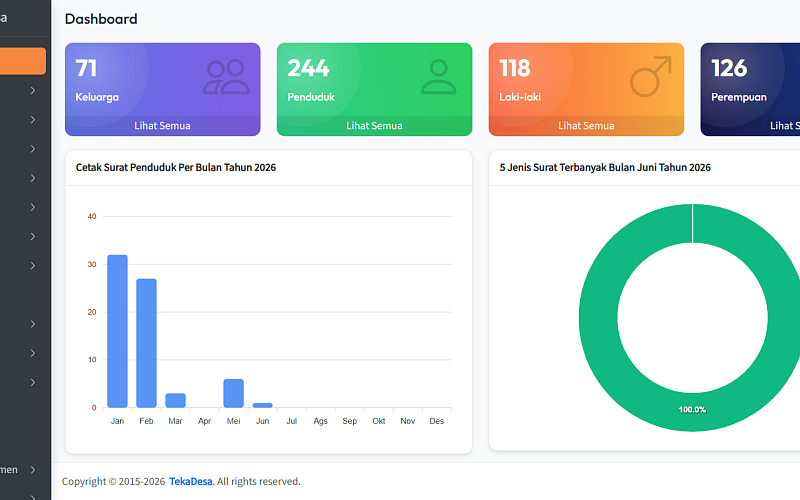Screen dimensions: 800x500
Task: Click the 30 y-axis value
Action: (92, 264)
